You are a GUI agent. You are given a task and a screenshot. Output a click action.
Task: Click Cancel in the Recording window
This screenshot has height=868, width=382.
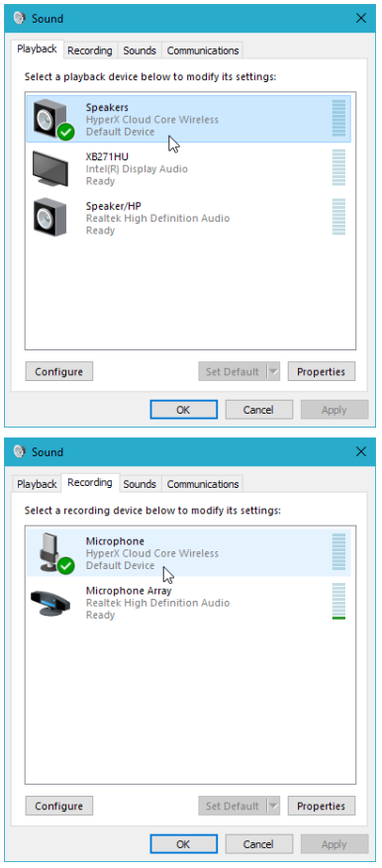click(258, 844)
